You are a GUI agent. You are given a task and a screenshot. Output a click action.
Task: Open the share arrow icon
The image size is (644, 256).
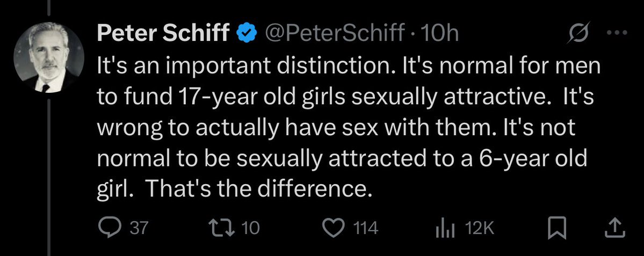point(615,228)
